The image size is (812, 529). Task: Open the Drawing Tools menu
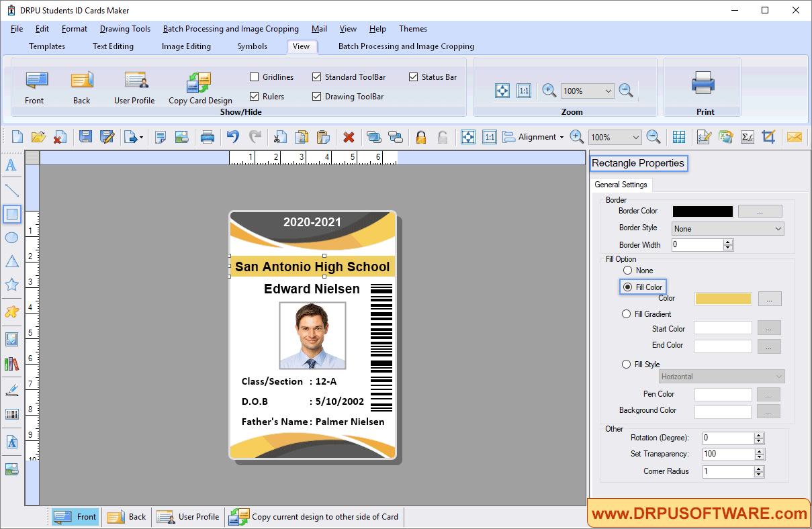click(x=125, y=29)
